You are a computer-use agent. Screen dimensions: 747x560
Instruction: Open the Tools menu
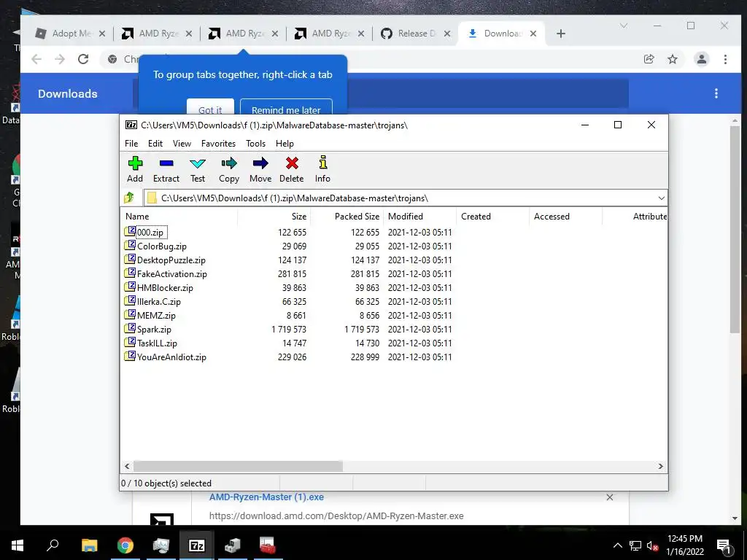click(255, 144)
